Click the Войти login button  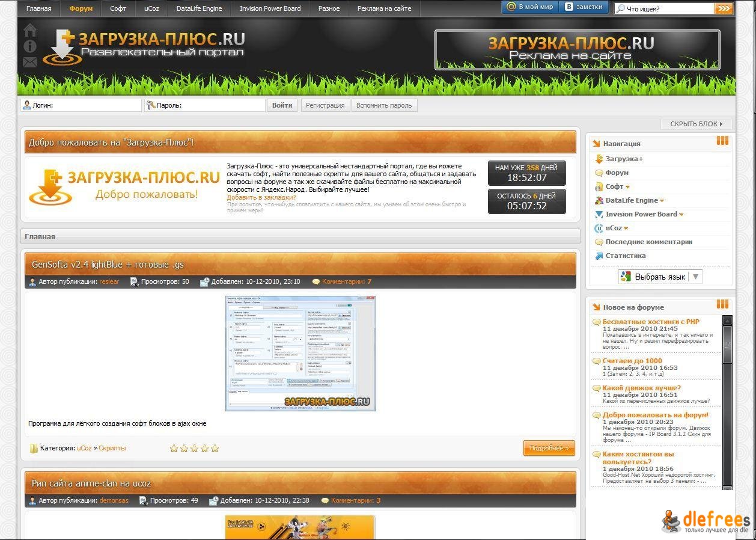click(x=282, y=105)
